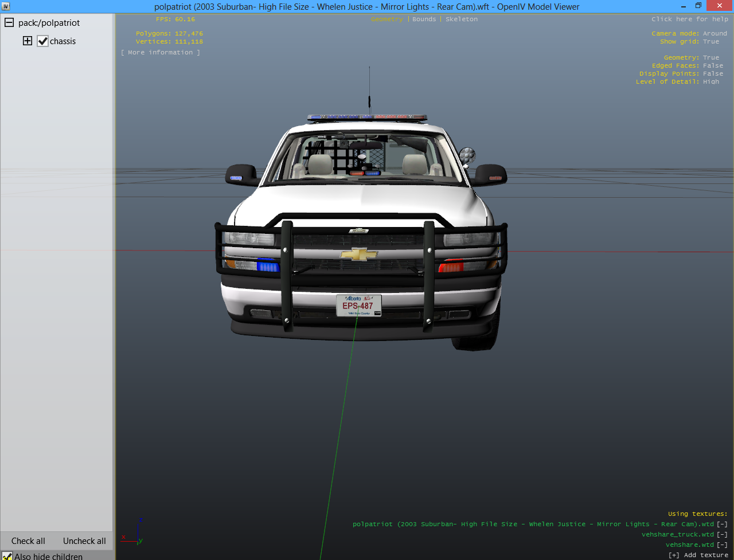Switch to the Skeleton view tab
The image size is (734, 560).
[461, 19]
